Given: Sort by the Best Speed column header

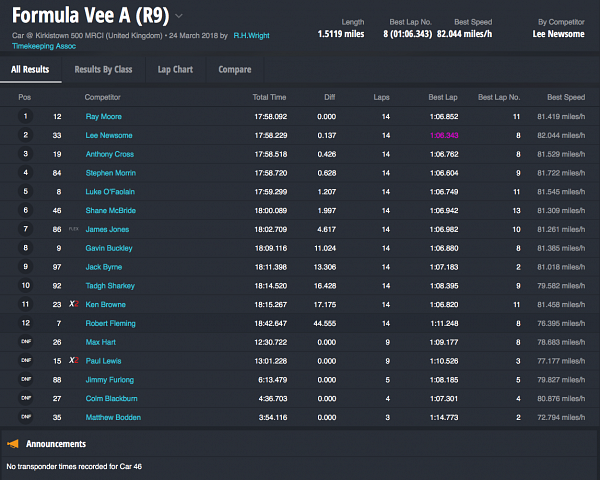Looking at the screenshot, I should (x=566, y=97).
